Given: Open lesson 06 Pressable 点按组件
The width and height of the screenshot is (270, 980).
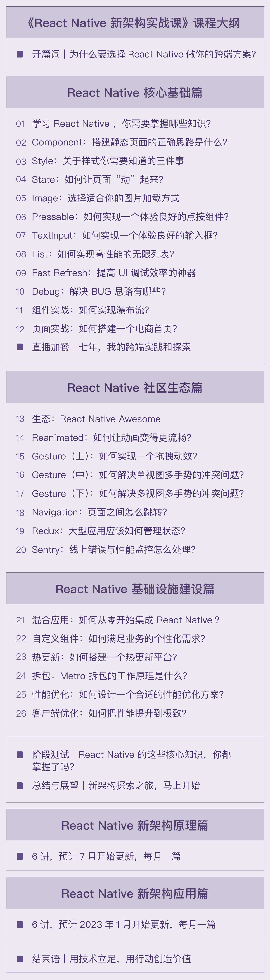Looking at the screenshot, I should (130, 217).
